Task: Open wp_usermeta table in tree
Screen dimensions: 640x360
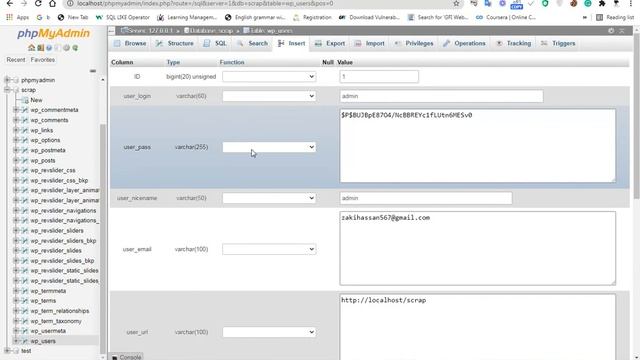Action: 48,331
